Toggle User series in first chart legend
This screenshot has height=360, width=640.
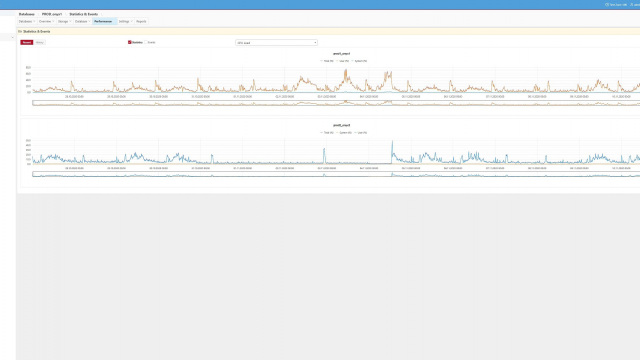coord(343,61)
